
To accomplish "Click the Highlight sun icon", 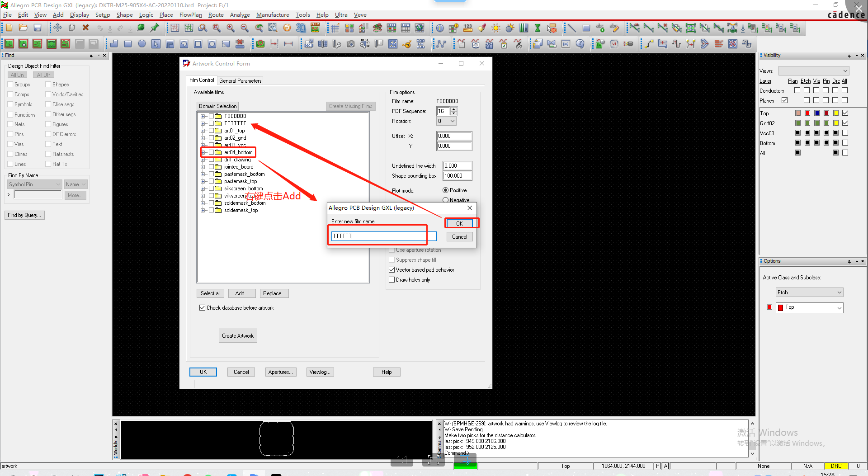I will click(x=496, y=28).
